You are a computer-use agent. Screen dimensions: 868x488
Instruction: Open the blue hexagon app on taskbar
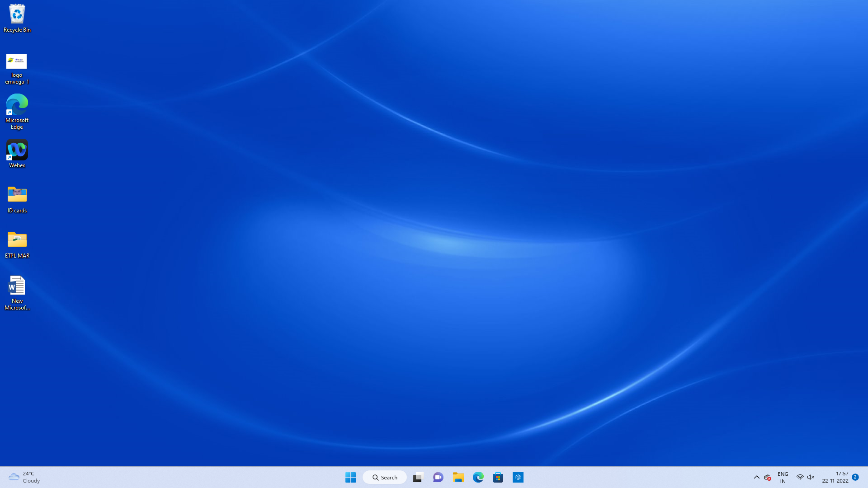point(518,477)
